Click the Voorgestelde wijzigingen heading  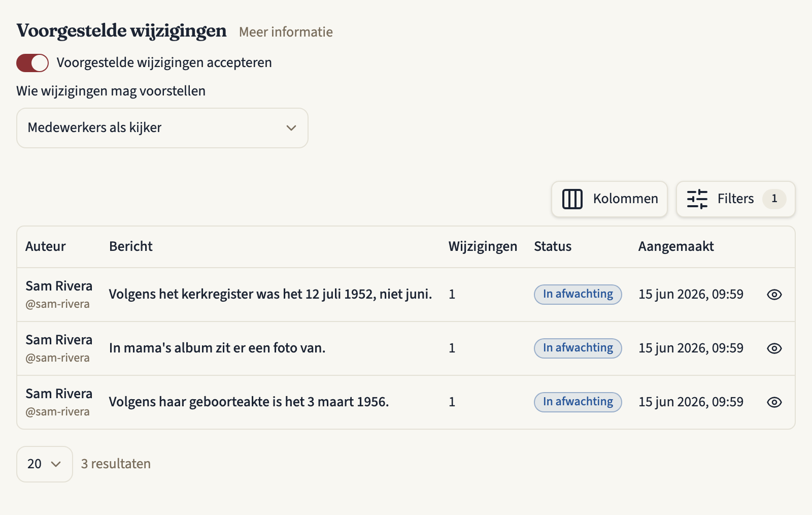tap(122, 31)
